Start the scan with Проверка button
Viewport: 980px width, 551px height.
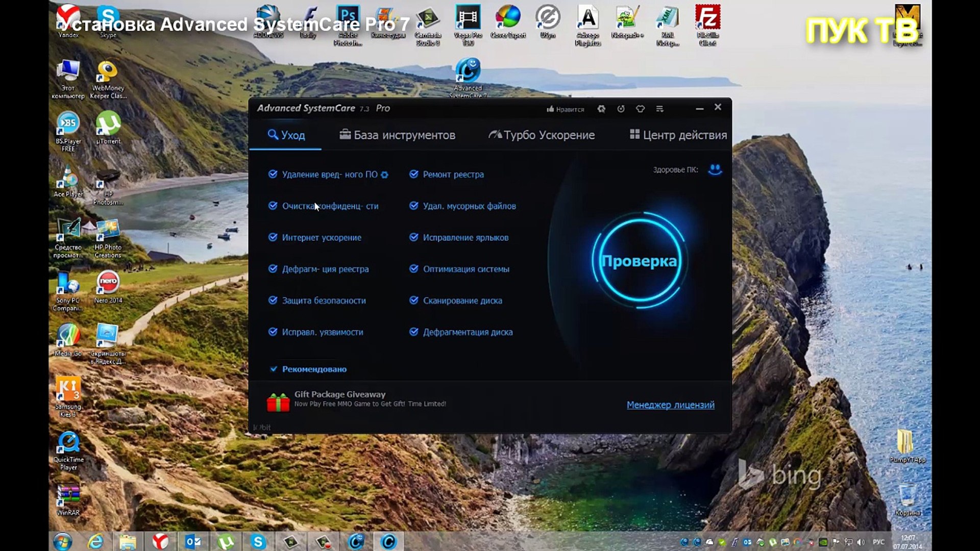(x=639, y=261)
